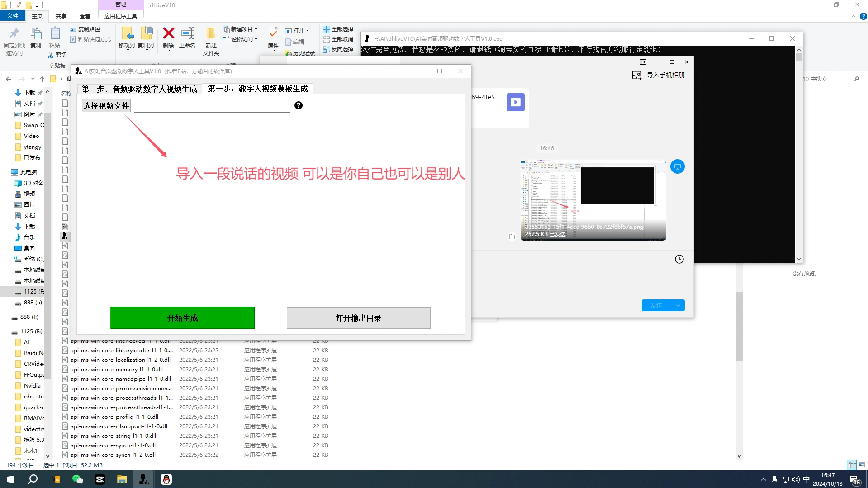
Task: Switch to details view in status bar
Action: (x=852, y=465)
